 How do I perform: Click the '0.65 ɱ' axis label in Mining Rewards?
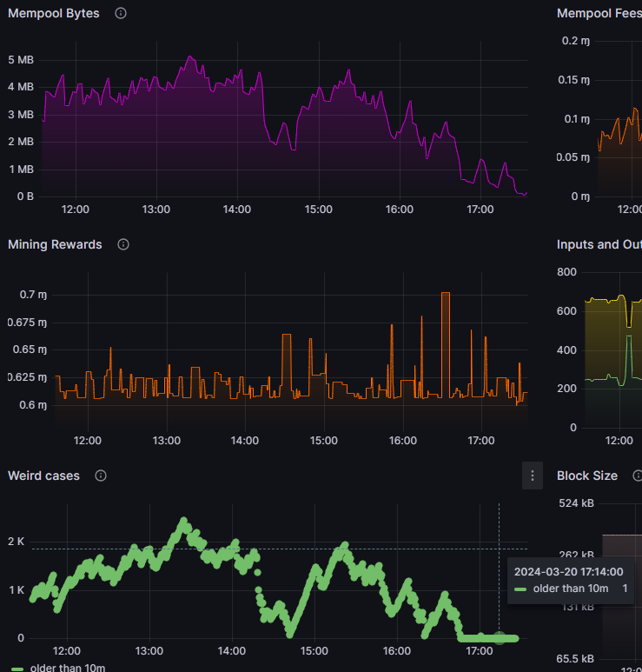30,349
